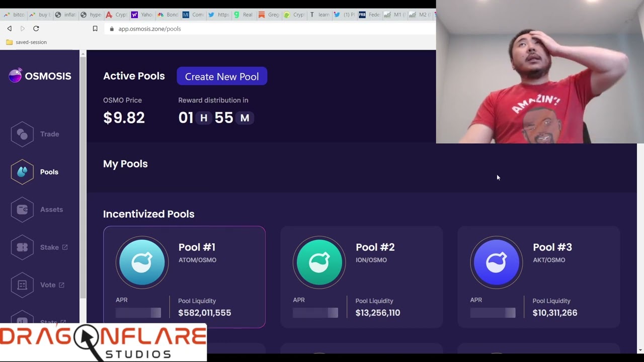The width and height of the screenshot is (644, 362).
Task: Click the address bar showing app.osmosis.zone/pools
Action: coord(269,29)
